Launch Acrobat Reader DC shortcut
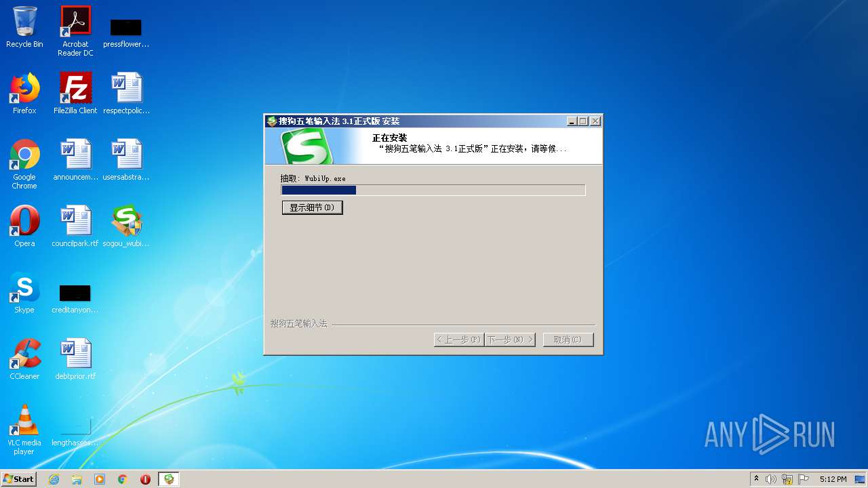The image size is (868, 488). [75, 31]
